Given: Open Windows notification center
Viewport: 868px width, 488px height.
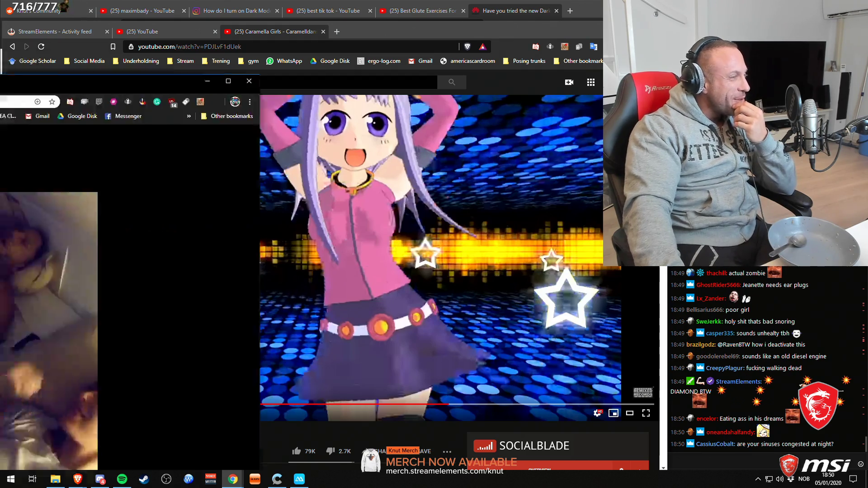Looking at the screenshot, I should click(853, 479).
